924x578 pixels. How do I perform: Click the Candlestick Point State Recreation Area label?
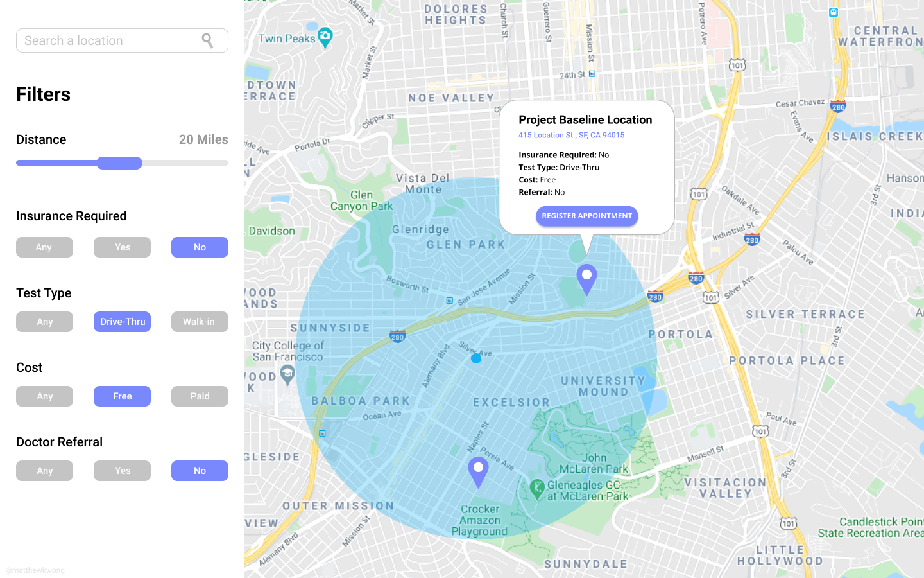pos(871,527)
